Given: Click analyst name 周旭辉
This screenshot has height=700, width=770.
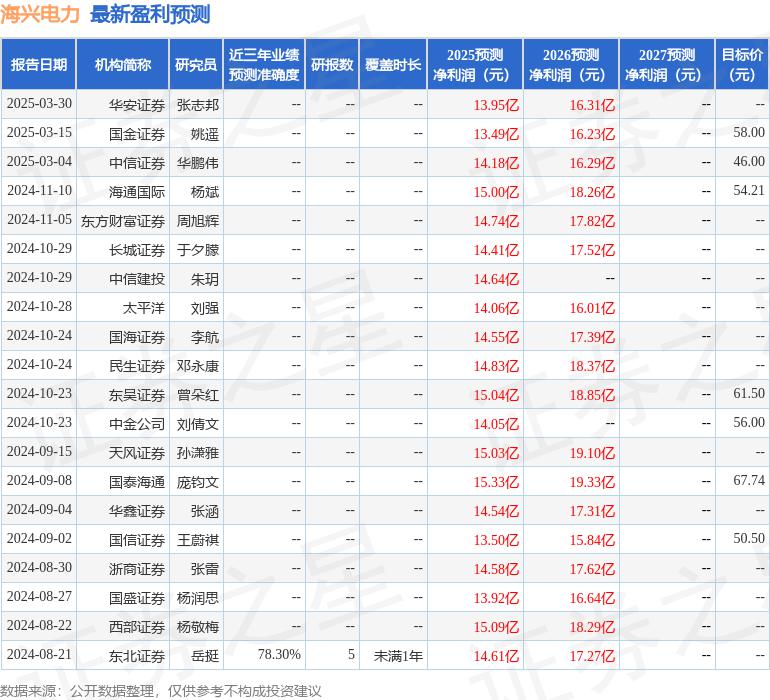Looking at the screenshot, I should (197, 221).
